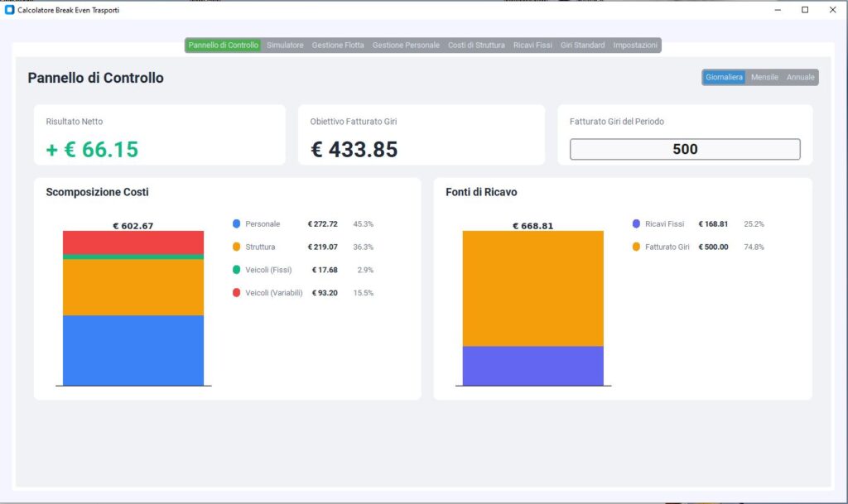Viewport: 848px width, 504px height.
Task: Go to Gestione Personale tab
Action: tap(406, 46)
